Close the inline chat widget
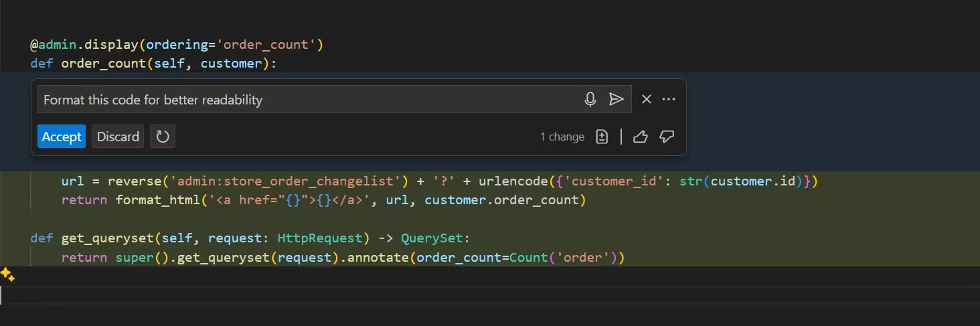This screenshot has height=326, width=980. [646, 99]
